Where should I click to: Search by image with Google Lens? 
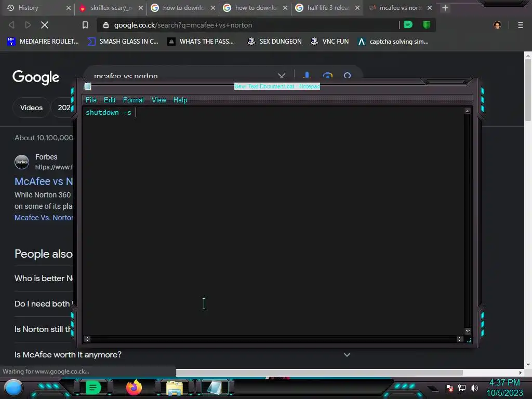click(x=327, y=75)
